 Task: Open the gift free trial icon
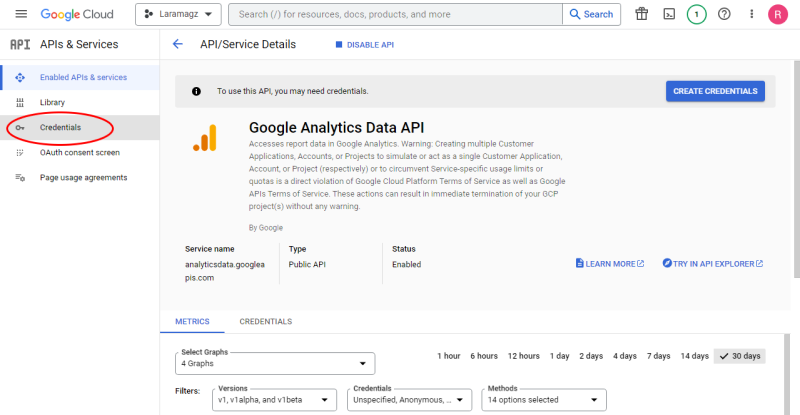point(641,14)
